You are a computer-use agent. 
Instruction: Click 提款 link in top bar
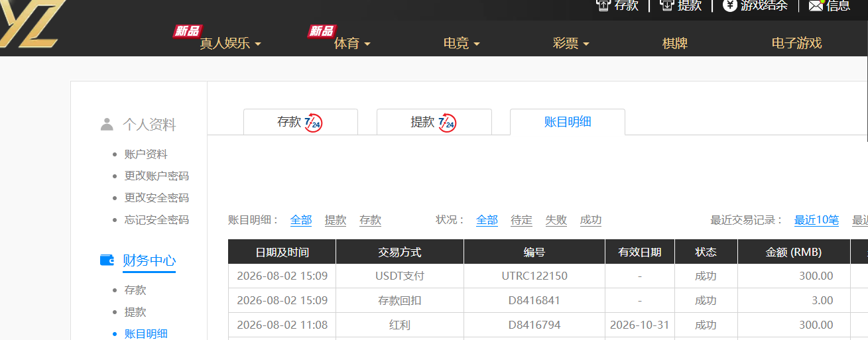(x=690, y=5)
